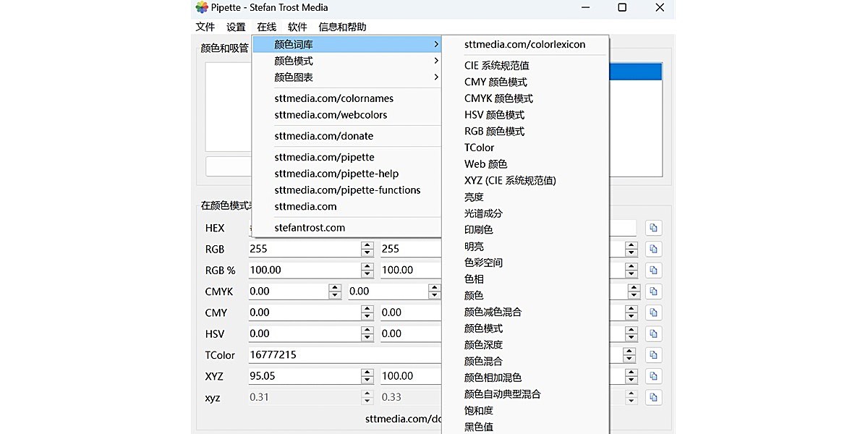Click the Pipette logo in the title bar
Image resolution: width=868 pixels, height=434 pixels.
coord(200,8)
